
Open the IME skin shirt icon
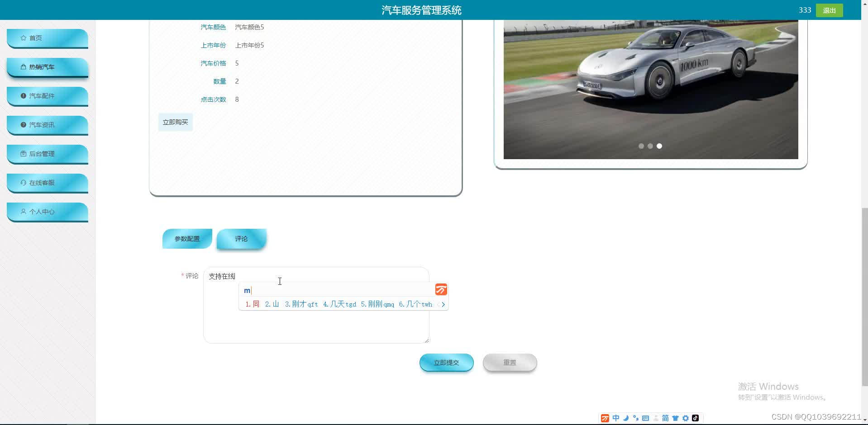pyautogui.click(x=676, y=418)
